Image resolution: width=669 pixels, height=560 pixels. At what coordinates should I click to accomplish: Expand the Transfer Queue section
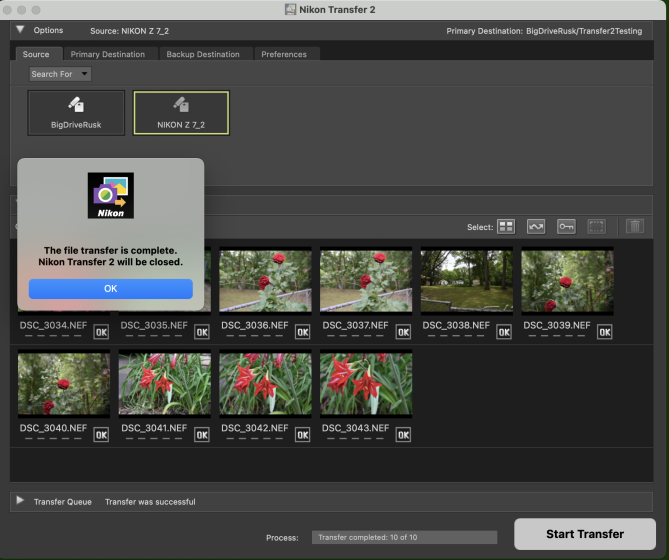(20, 501)
